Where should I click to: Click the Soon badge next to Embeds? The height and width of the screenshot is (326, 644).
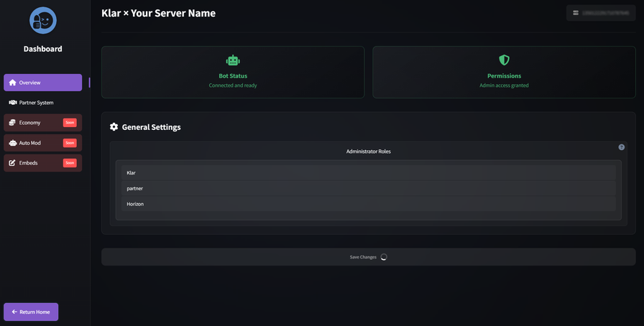click(x=70, y=163)
